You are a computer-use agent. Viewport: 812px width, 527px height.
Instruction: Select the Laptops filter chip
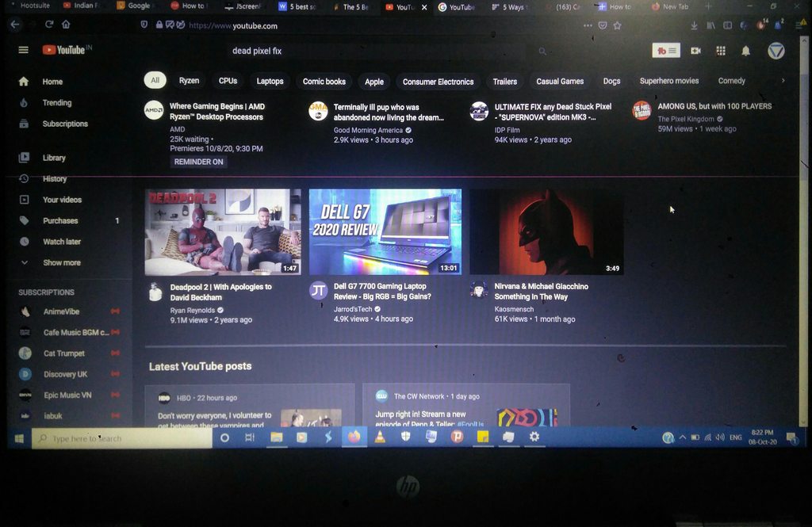270,81
